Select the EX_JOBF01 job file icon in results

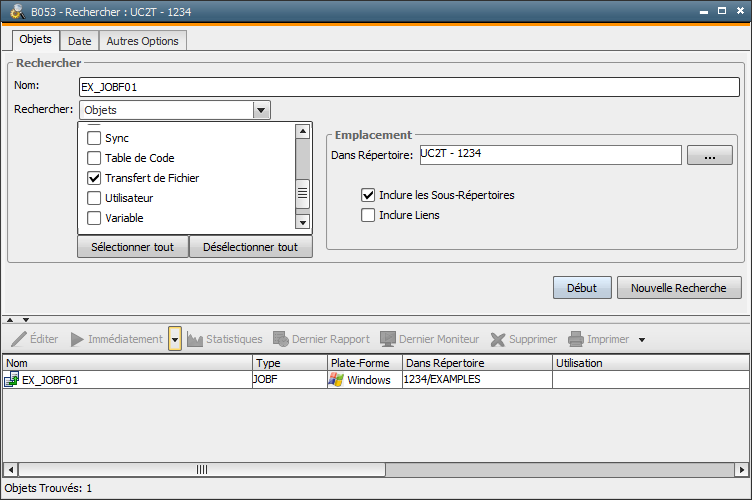point(12,380)
